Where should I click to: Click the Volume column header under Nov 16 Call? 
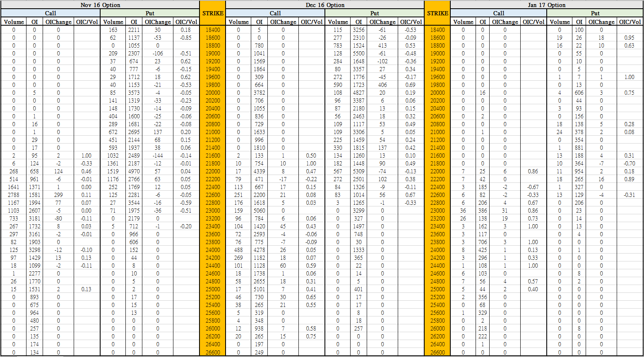pos(14,22)
